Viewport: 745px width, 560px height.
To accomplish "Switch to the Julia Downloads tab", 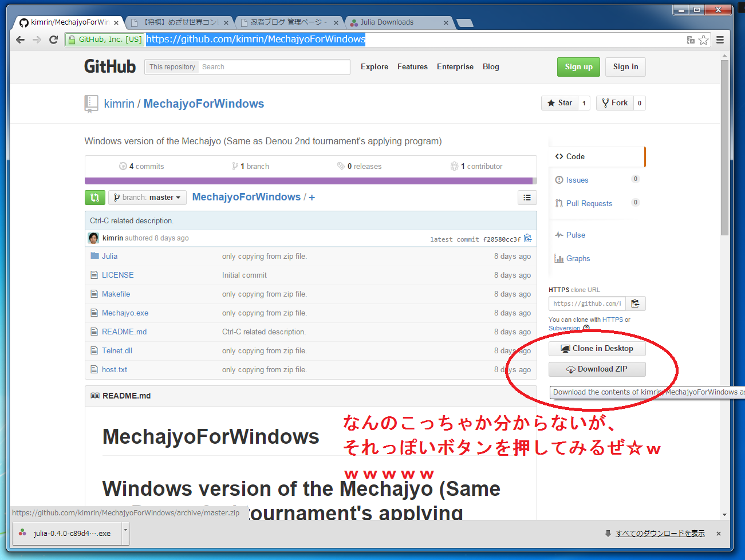I will click(x=399, y=22).
